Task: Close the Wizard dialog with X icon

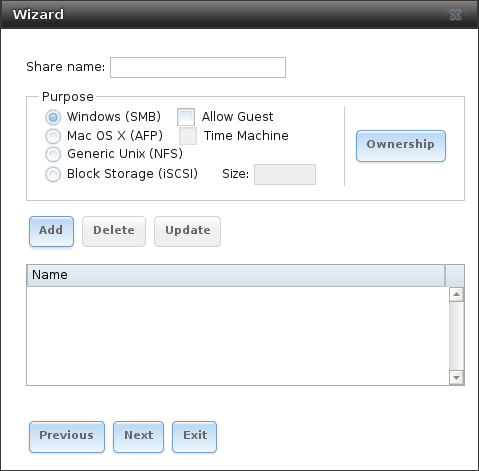Action: (455, 15)
